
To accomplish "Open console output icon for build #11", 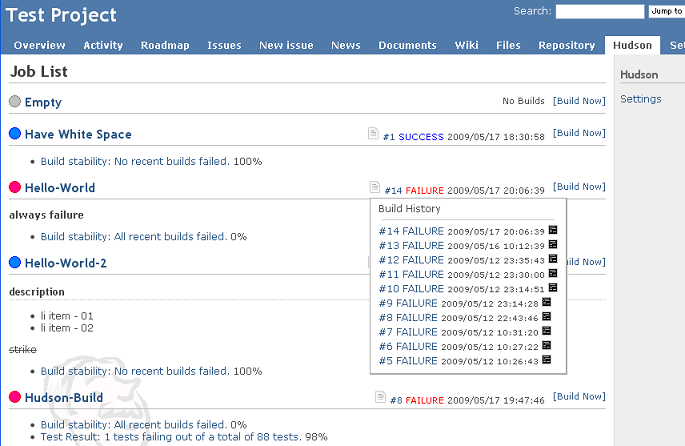I will (553, 273).
